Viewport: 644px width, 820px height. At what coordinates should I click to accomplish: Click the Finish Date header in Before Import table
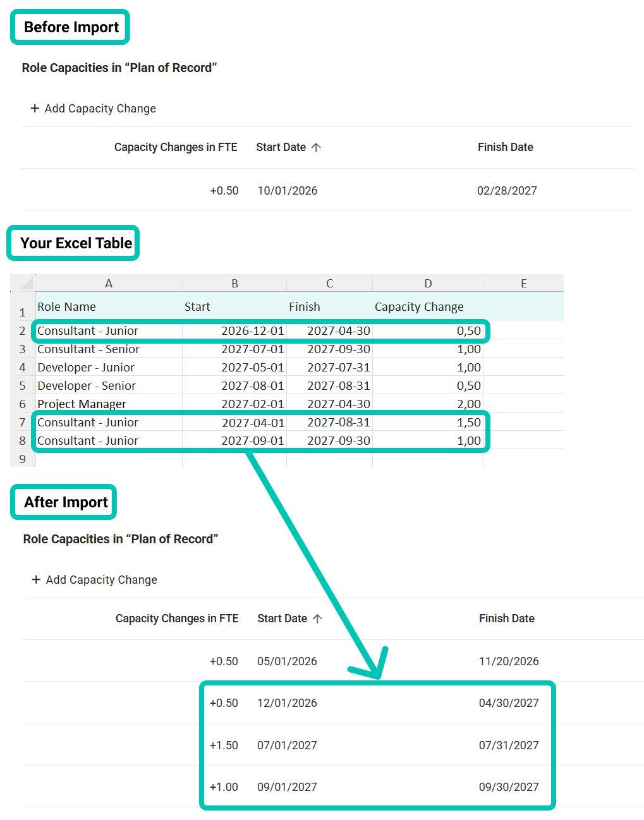(506, 147)
